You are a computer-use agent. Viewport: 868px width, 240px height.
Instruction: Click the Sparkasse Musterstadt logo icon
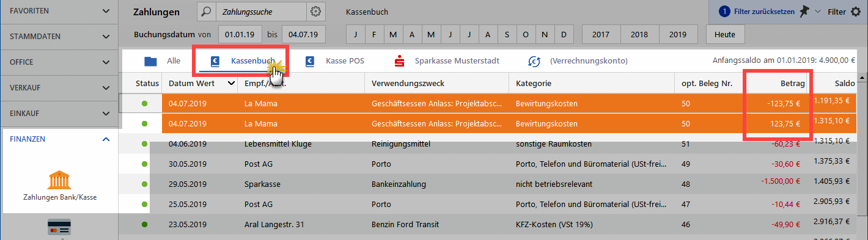tap(400, 61)
